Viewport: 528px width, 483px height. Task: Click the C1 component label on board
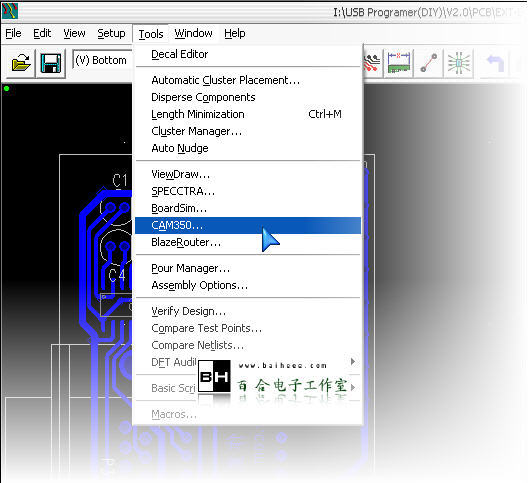coord(120,181)
